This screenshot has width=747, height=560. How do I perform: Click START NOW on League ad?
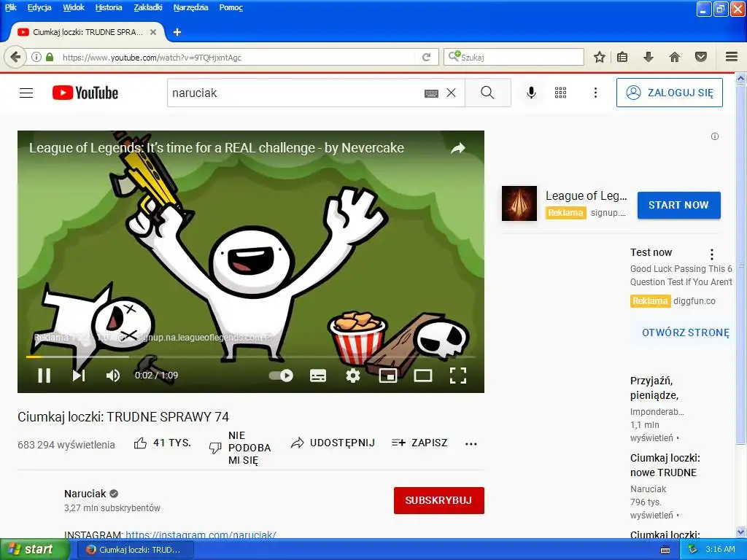coord(678,205)
